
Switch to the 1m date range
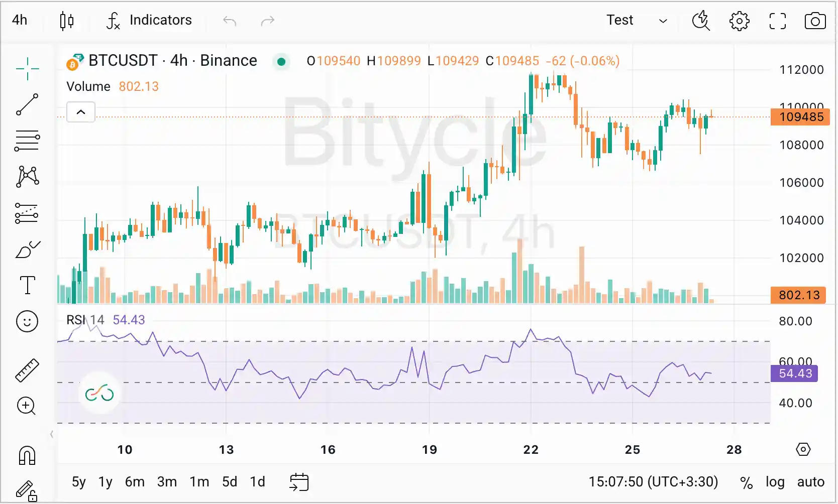coord(199,482)
